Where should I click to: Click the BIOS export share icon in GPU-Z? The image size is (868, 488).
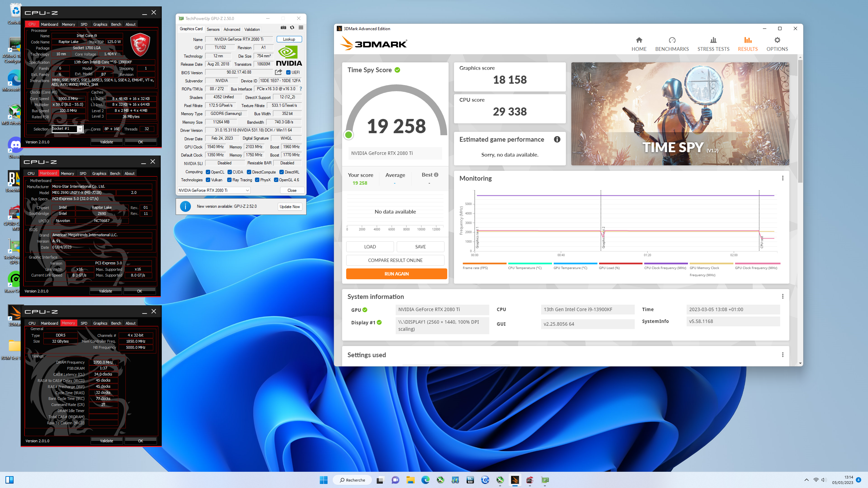(x=278, y=72)
